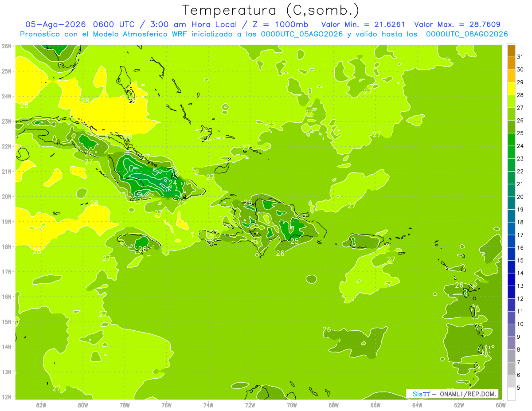Pick the gray swatch between 6 and 7
Viewport: 532px width, 411px height.
pyautogui.click(x=511, y=368)
